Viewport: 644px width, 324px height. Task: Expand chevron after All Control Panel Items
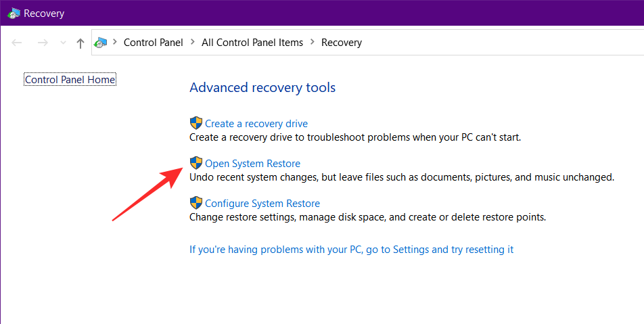click(x=313, y=43)
